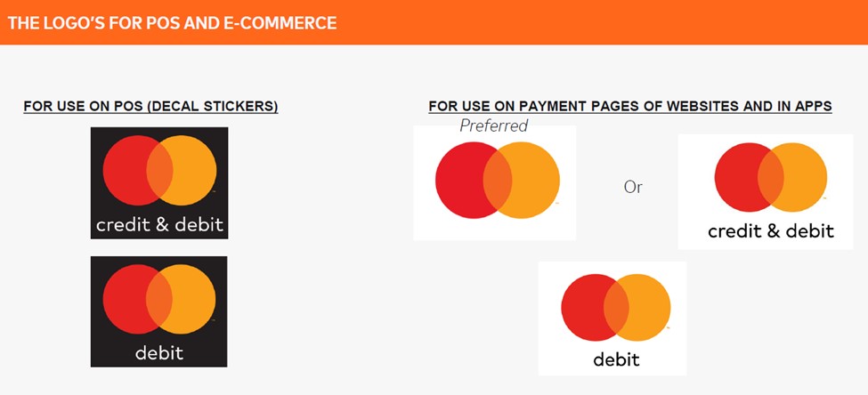
Task: Click the "credit & debit" text on the black decal
Action: (159, 223)
